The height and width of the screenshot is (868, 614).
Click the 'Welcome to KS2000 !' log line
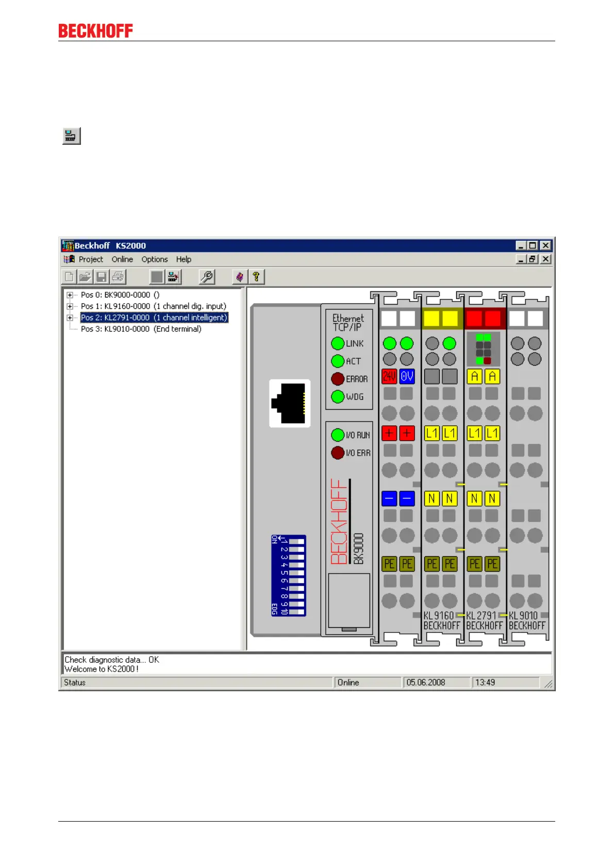coord(102,669)
